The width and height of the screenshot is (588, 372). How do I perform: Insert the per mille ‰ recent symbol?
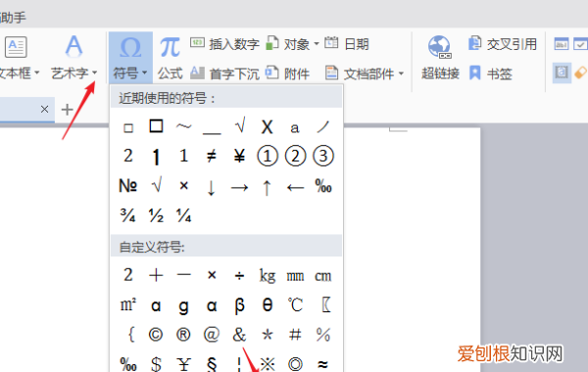[x=323, y=185]
